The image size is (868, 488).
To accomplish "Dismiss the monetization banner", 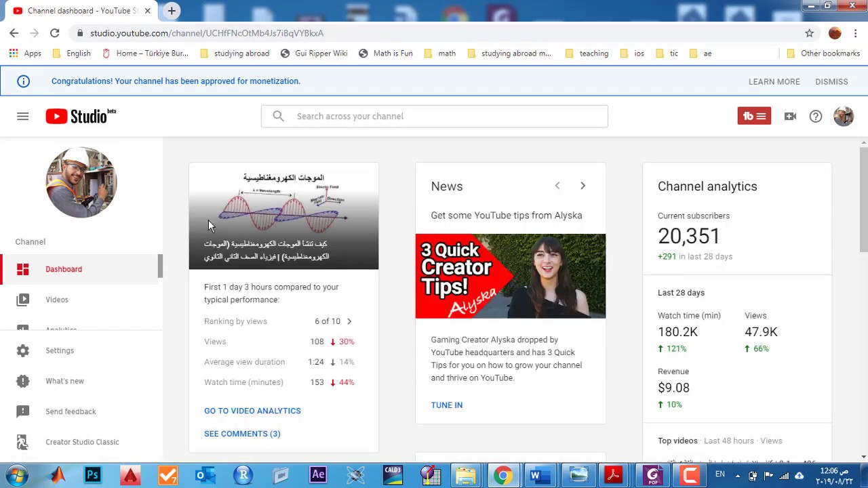I will click(831, 81).
